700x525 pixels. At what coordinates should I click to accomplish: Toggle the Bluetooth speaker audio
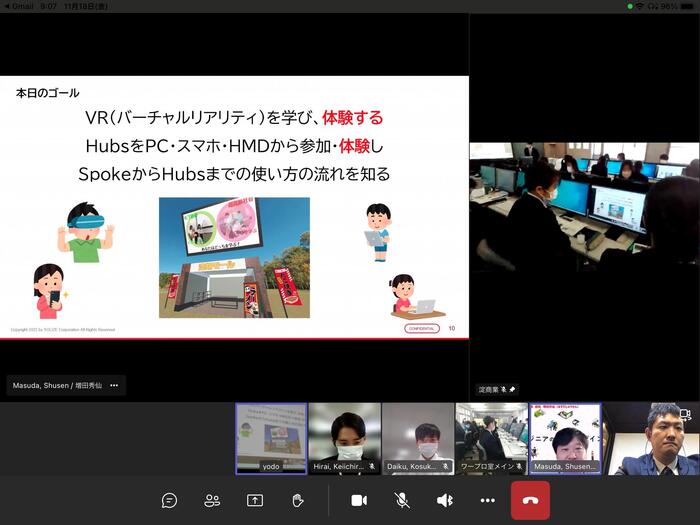point(445,500)
